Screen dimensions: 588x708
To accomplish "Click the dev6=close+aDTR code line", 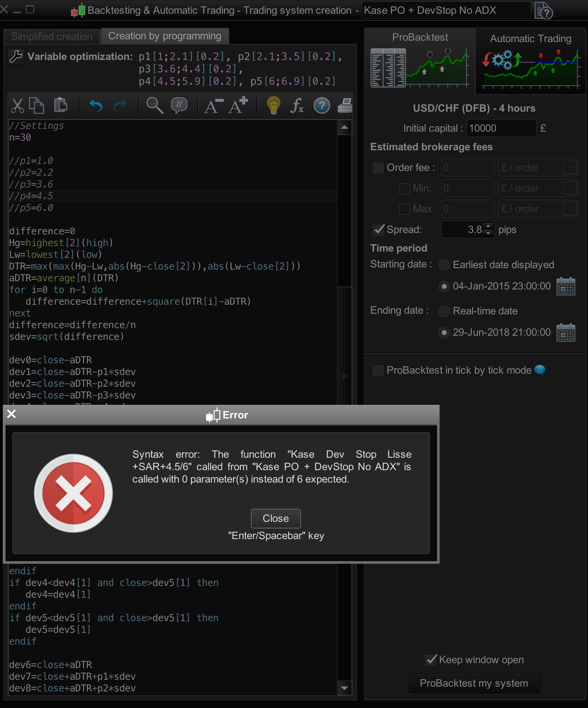I will click(51, 665).
